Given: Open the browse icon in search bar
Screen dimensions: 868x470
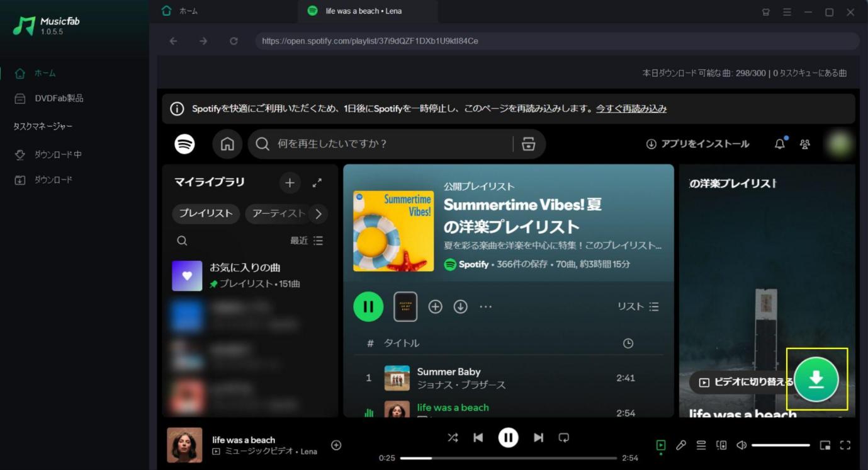Looking at the screenshot, I should click(528, 144).
